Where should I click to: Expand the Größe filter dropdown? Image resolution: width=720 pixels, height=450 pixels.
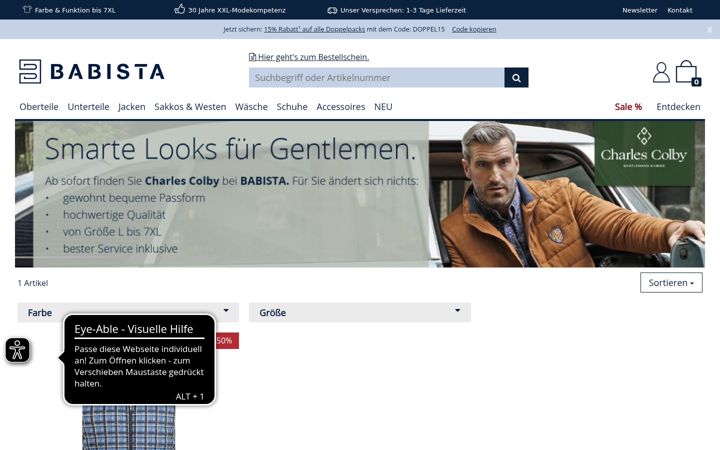(360, 312)
